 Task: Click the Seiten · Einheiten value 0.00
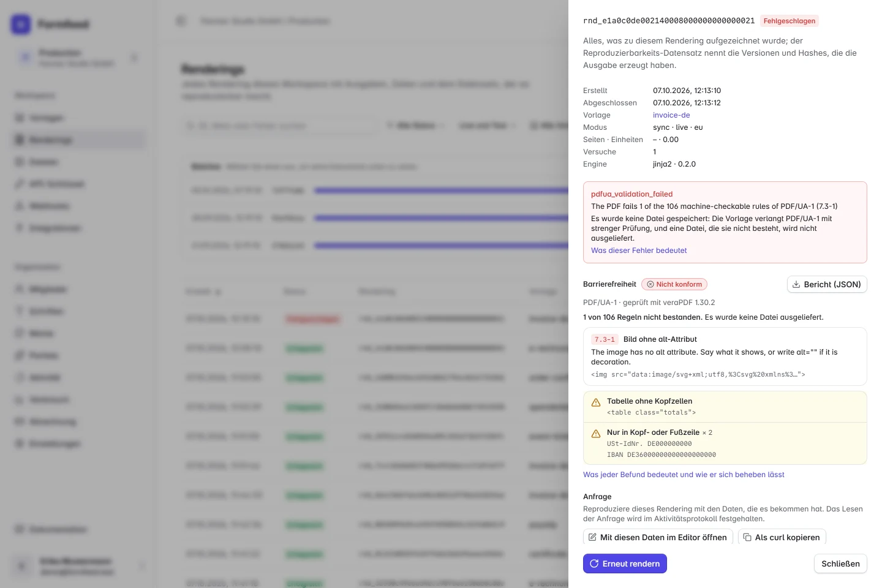[x=666, y=140]
